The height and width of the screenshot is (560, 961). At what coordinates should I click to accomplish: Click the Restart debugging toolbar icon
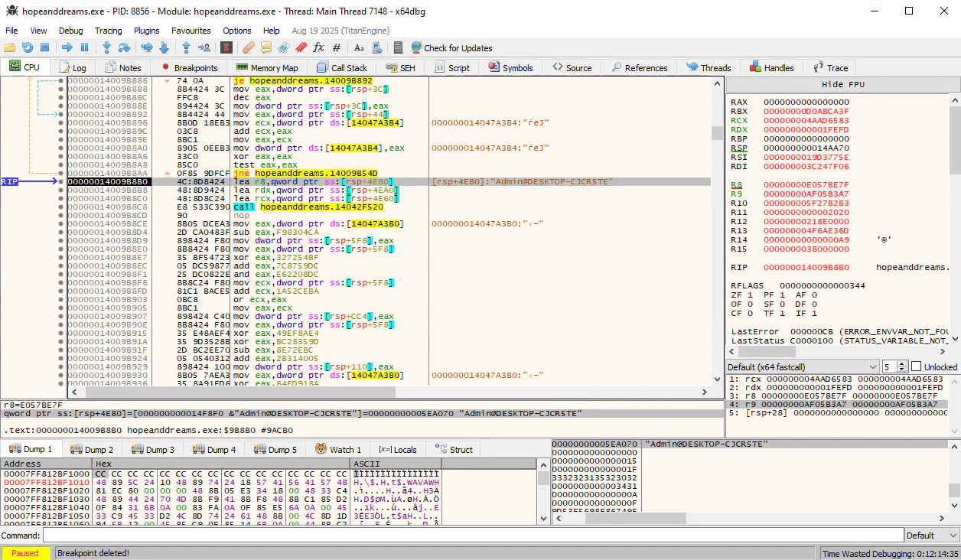(28, 47)
